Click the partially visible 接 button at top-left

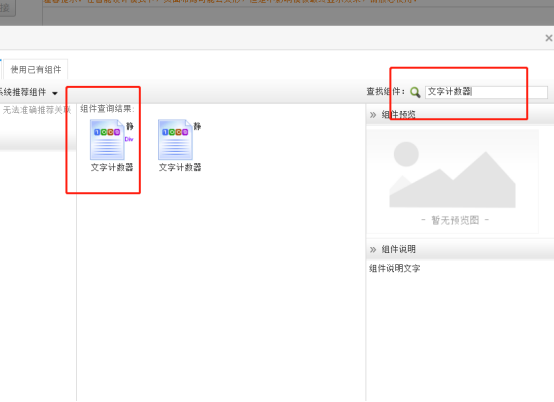(x=7, y=7)
